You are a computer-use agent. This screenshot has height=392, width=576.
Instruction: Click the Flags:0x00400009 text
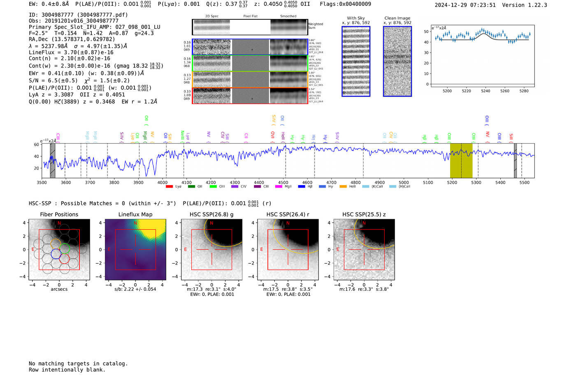[x=345, y=4]
